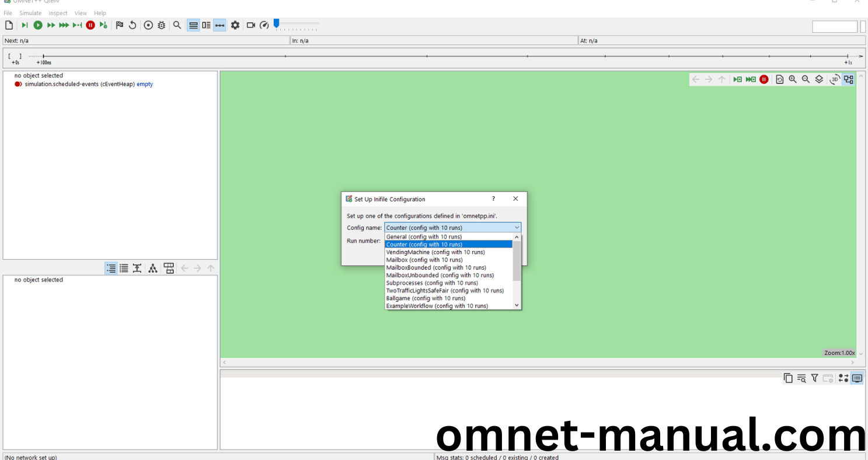
Task: Click the green Run simulation button
Action: click(x=38, y=25)
